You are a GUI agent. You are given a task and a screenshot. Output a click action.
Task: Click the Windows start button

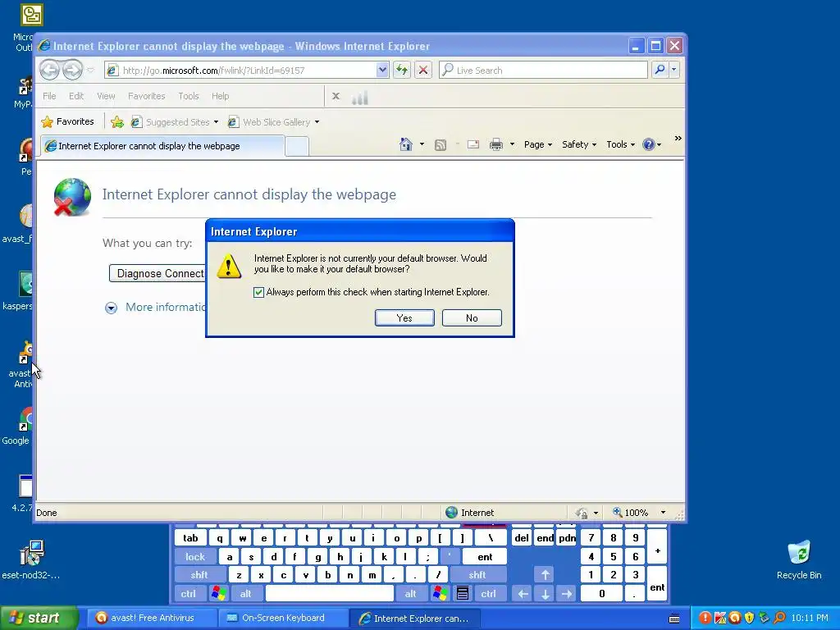39,618
